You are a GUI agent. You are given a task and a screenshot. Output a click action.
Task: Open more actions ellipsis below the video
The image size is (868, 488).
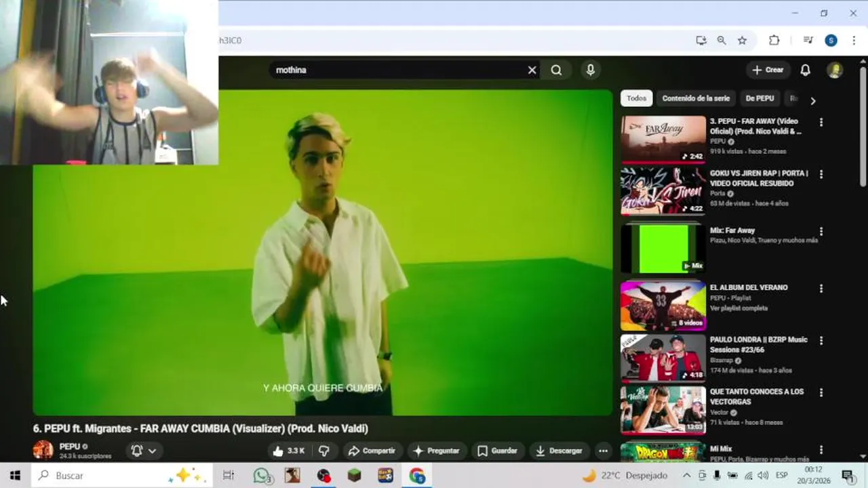(x=603, y=451)
